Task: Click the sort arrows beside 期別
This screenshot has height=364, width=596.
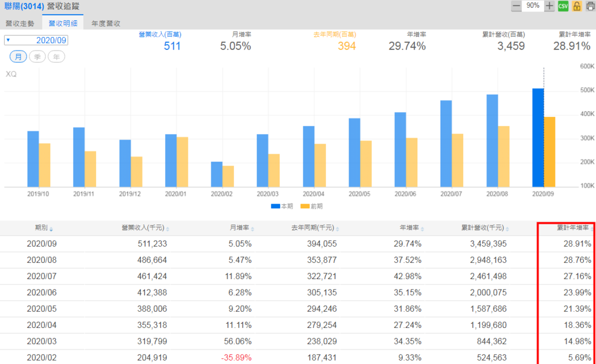Action: pyautogui.click(x=51, y=229)
